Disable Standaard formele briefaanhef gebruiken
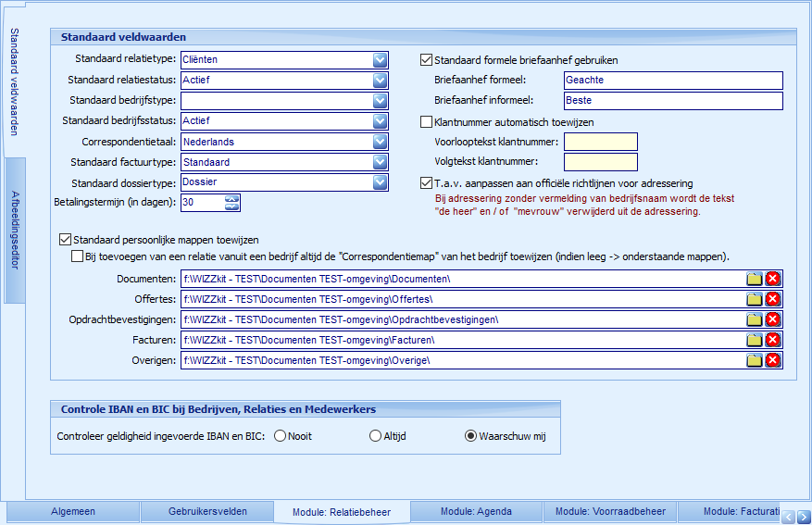The image size is (812, 525). click(x=427, y=60)
